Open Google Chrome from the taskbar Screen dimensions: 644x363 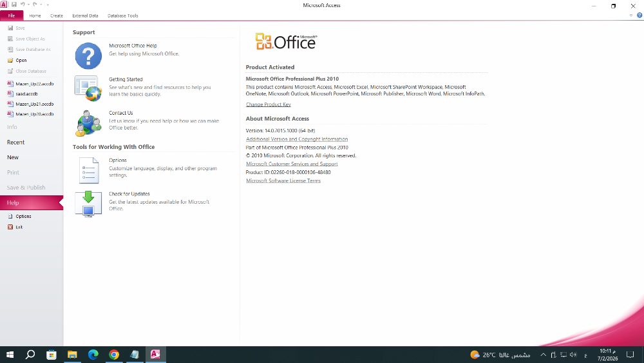[114, 355]
